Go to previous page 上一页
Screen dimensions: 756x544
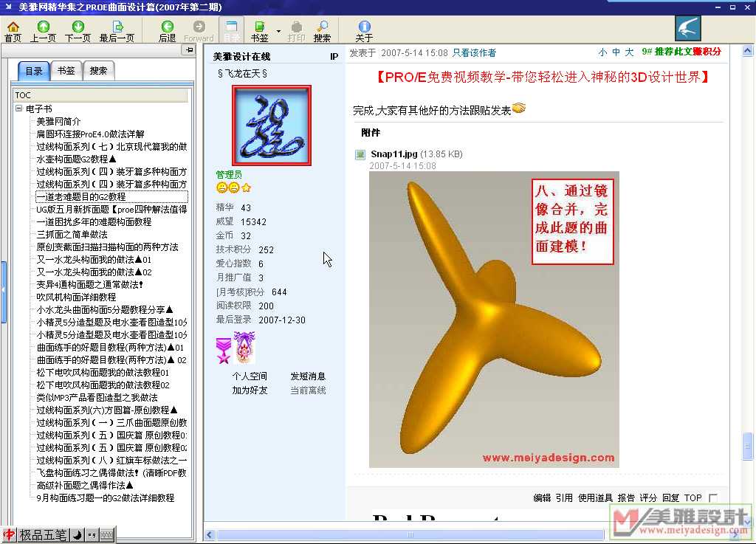coord(43,31)
